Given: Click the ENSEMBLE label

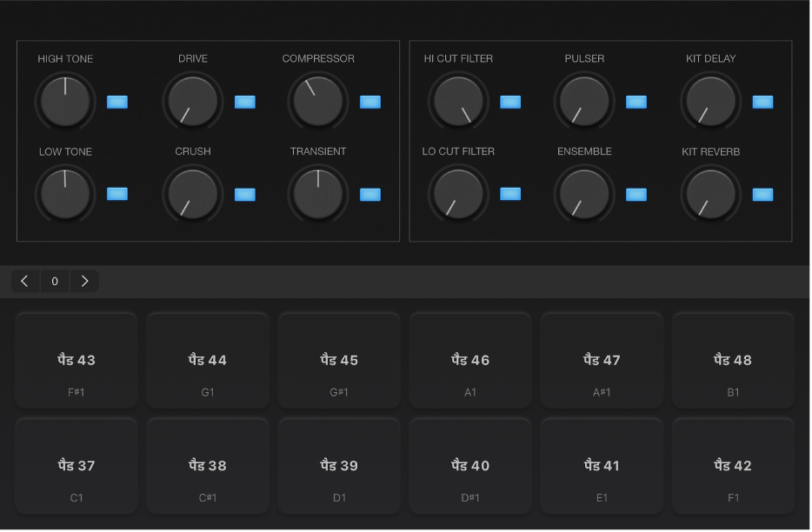Looking at the screenshot, I should pyautogui.click(x=585, y=151).
